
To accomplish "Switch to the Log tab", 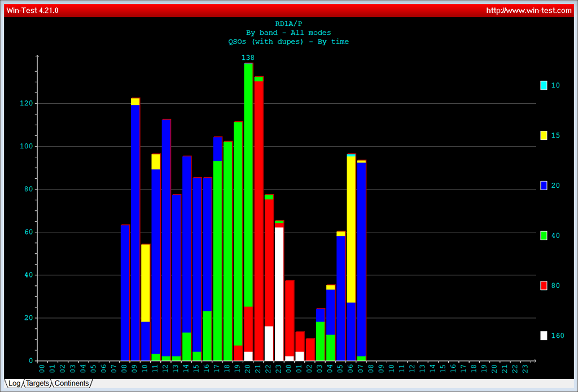I will coord(14,384).
